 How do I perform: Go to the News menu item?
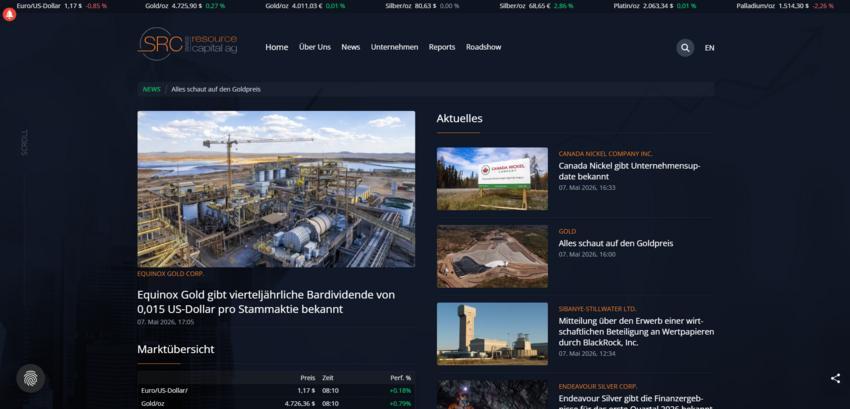coord(351,47)
